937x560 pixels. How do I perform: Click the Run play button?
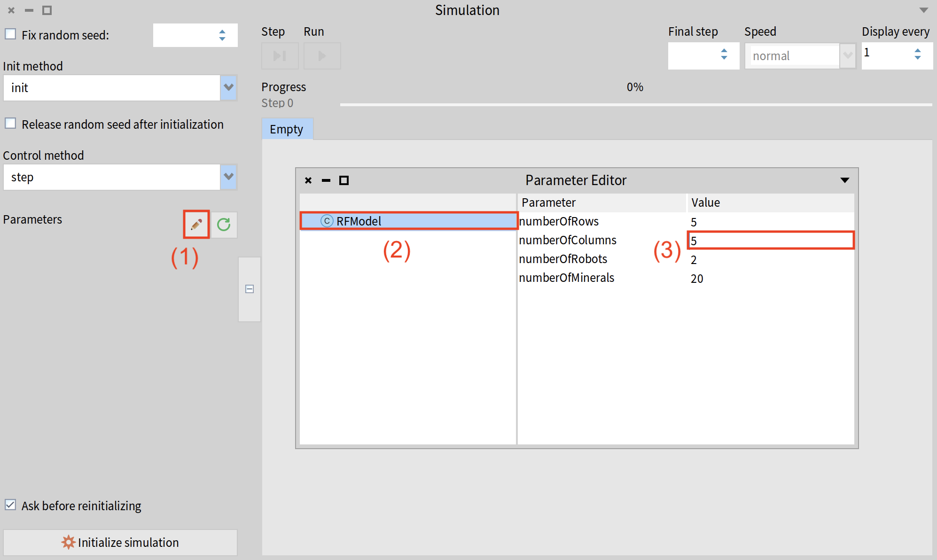pyautogui.click(x=322, y=56)
